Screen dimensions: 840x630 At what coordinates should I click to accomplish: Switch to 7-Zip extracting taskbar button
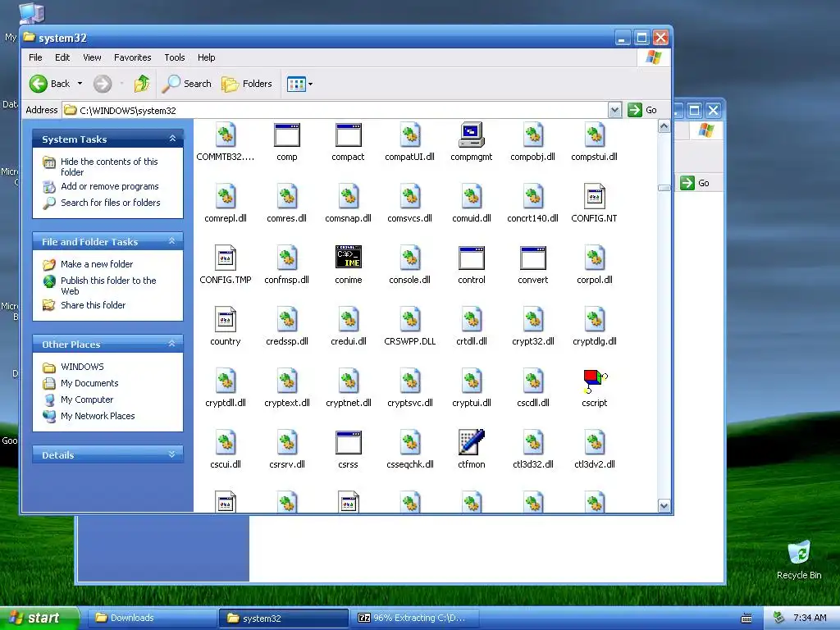click(414, 618)
